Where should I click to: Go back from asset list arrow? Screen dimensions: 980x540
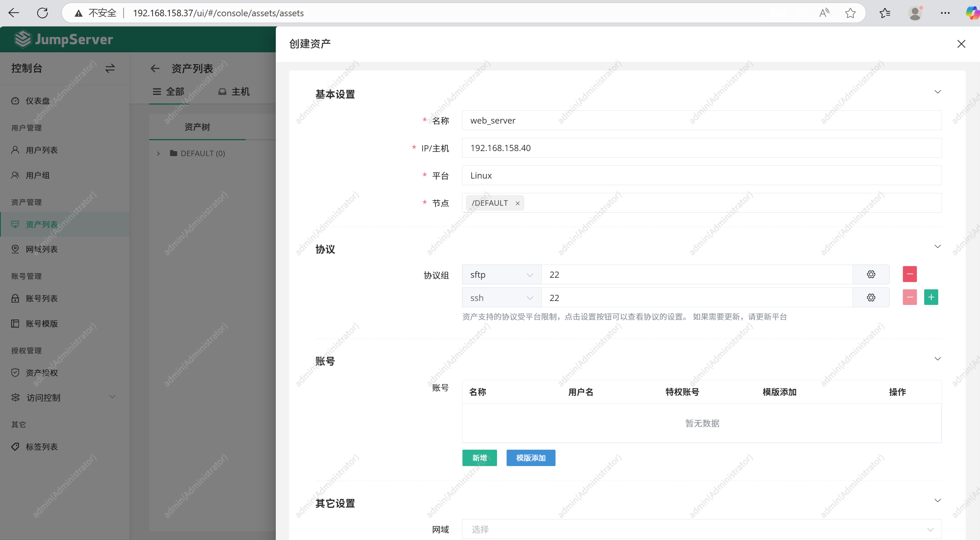pos(155,69)
